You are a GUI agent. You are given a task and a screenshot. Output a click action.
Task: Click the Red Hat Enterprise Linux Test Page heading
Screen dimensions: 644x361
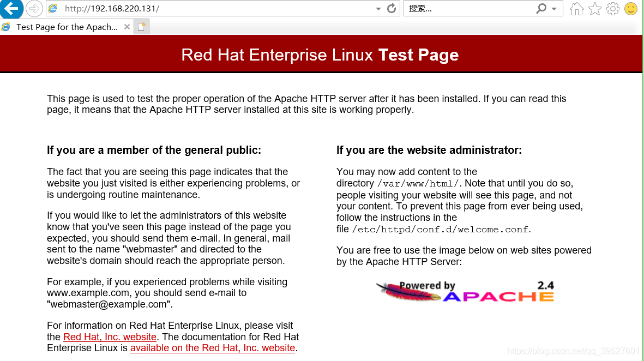(320, 55)
